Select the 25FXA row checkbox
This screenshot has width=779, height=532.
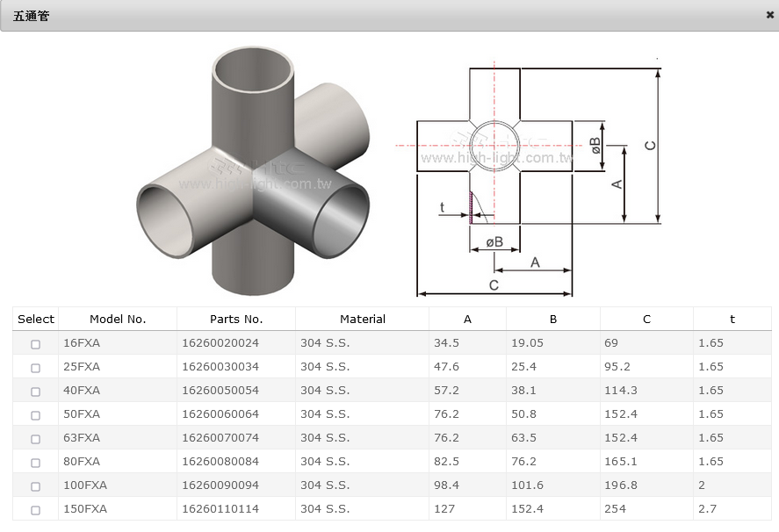(36, 368)
